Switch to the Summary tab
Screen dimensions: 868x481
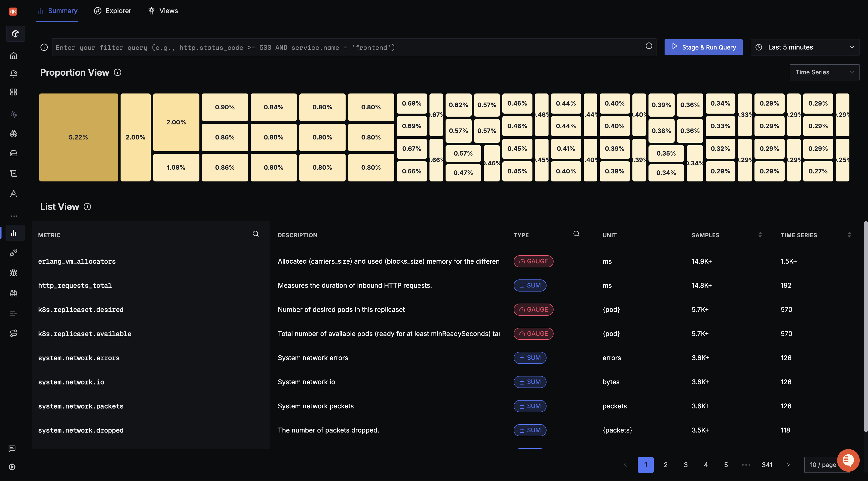click(57, 11)
